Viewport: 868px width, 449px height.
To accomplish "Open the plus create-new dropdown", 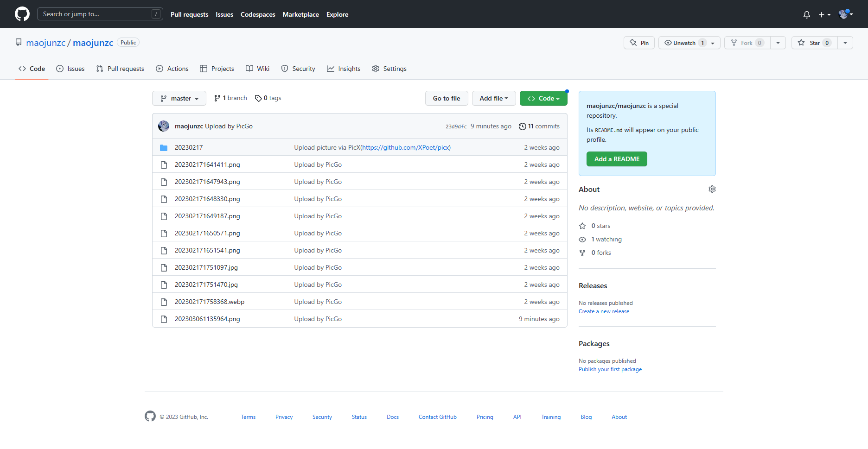I will (x=824, y=15).
